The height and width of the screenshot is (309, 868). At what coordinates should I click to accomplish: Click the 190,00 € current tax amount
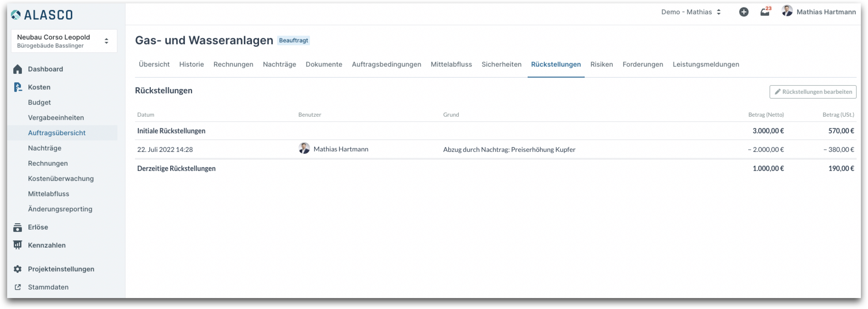(x=841, y=168)
